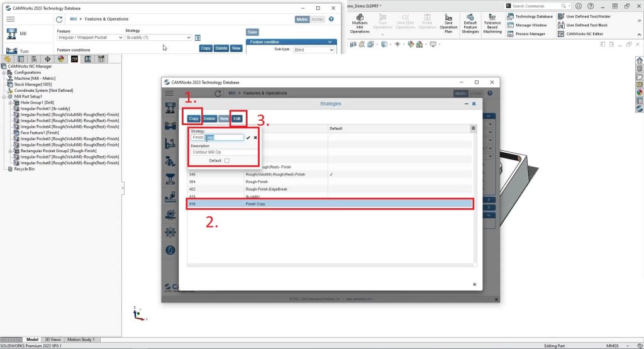The height and width of the screenshot is (349, 644).
Task: Click the info icon in dimmed database sidebar
Action: pyautogui.click(x=170, y=250)
